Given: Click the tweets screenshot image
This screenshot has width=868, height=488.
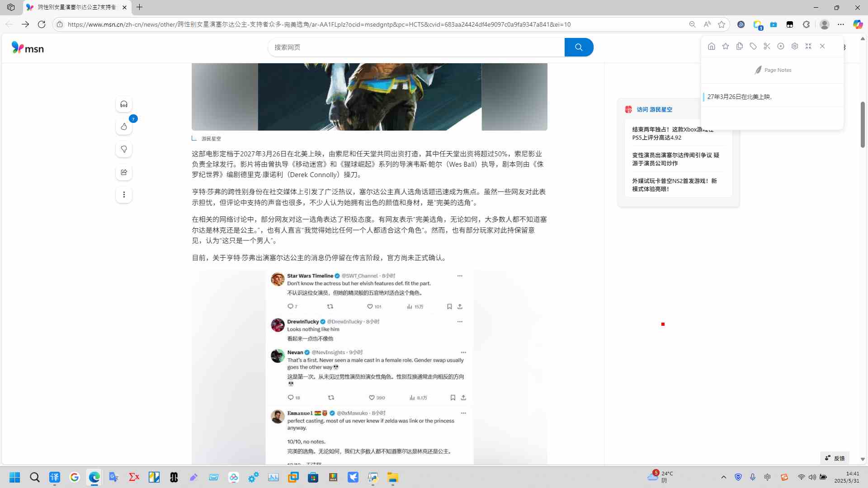Looking at the screenshot, I should click(x=369, y=367).
